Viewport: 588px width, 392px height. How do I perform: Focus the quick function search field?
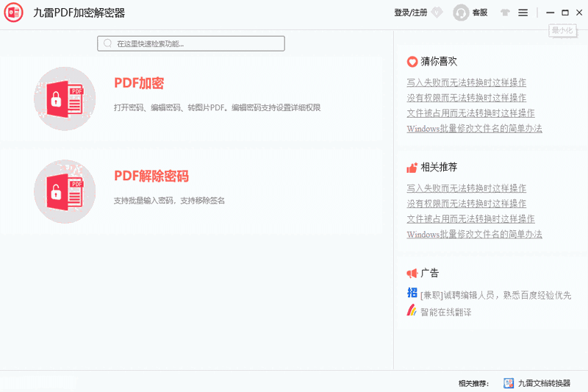(191, 43)
